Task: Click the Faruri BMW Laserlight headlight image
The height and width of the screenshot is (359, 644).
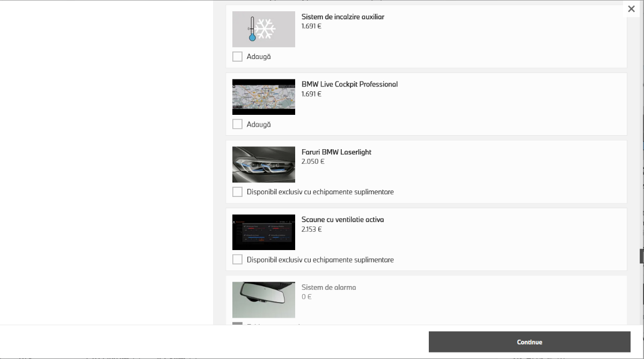Action: pyautogui.click(x=264, y=165)
